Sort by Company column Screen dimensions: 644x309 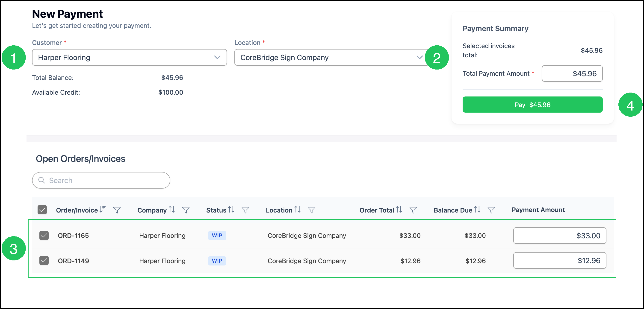pyautogui.click(x=171, y=209)
